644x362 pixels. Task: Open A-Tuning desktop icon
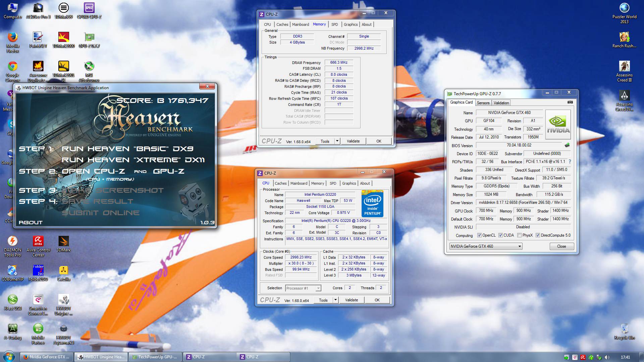point(12,331)
